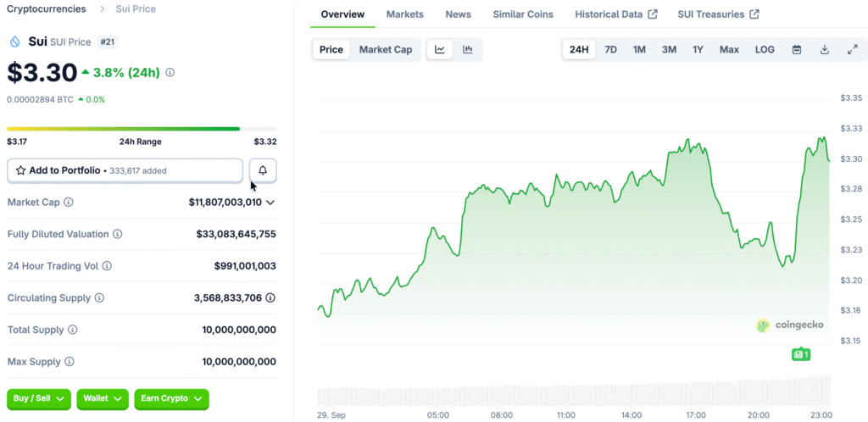This screenshot has height=422, width=868.
Task: Enable LOG scale on chart
Action: click(765, 49)
